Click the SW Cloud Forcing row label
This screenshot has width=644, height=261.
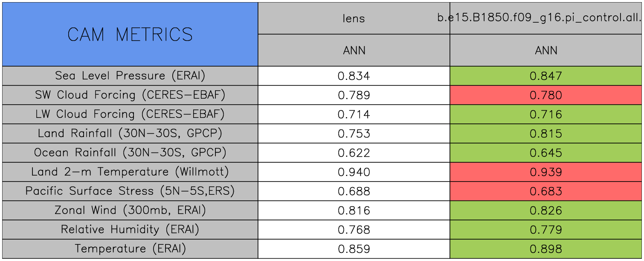click(x=130, y=95)
